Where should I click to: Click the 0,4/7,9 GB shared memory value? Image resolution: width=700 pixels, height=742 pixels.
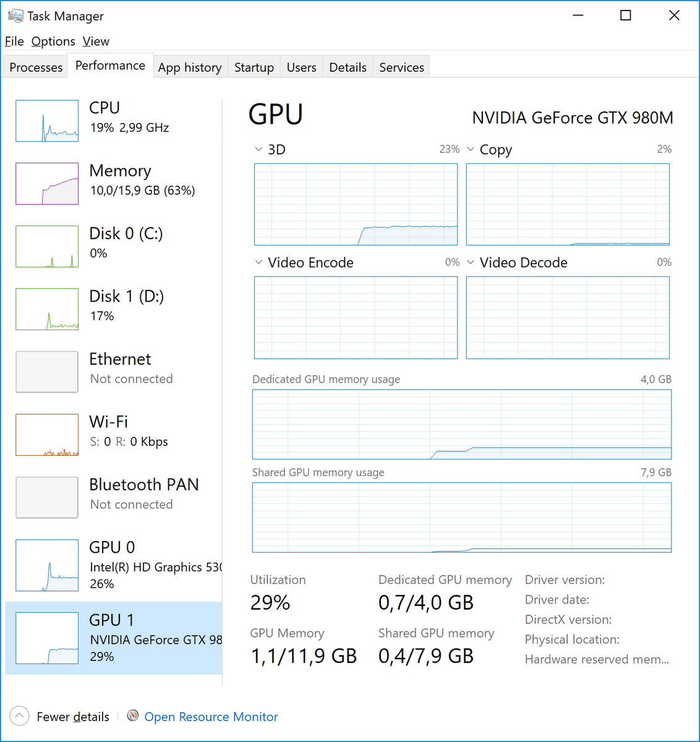pyautogui.click(x=426, y=656)
